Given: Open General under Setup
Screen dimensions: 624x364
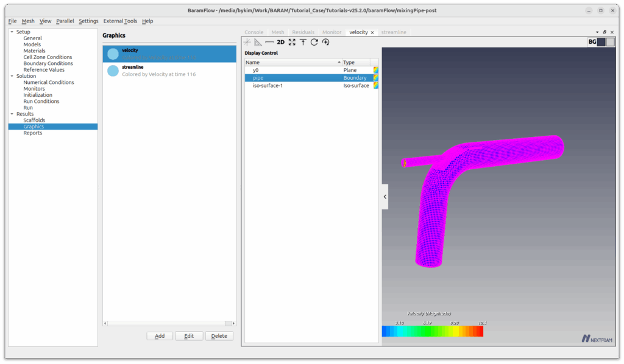Looking at the screenshot, I should pyautogui.click(x=33, y=38).
